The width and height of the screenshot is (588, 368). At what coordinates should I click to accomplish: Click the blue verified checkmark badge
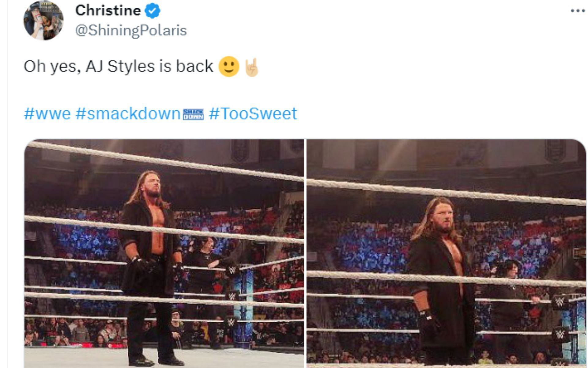click(152, 11)
